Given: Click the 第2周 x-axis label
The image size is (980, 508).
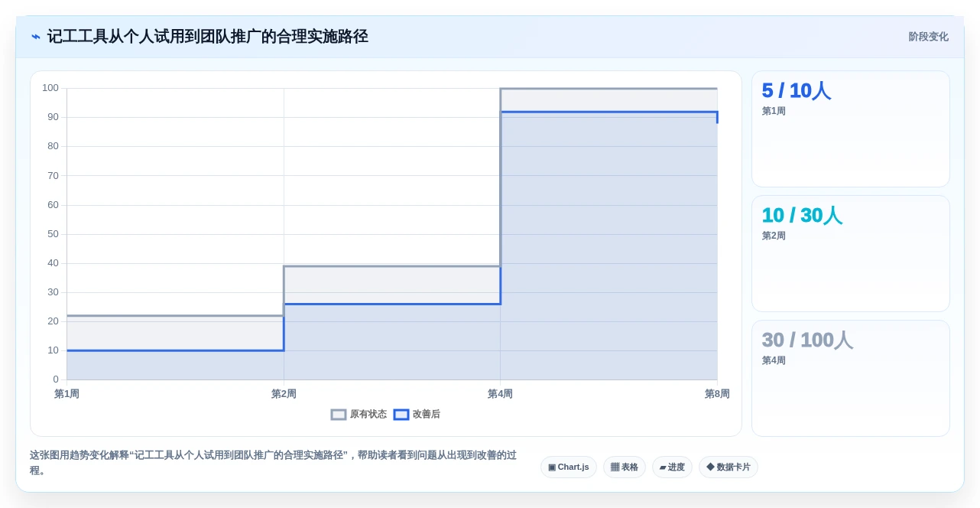Looking at the screenshot, I should [x=284, y=394].
